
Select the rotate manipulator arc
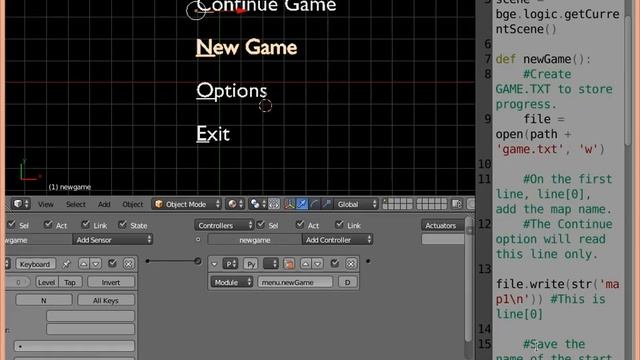[314, 204]
